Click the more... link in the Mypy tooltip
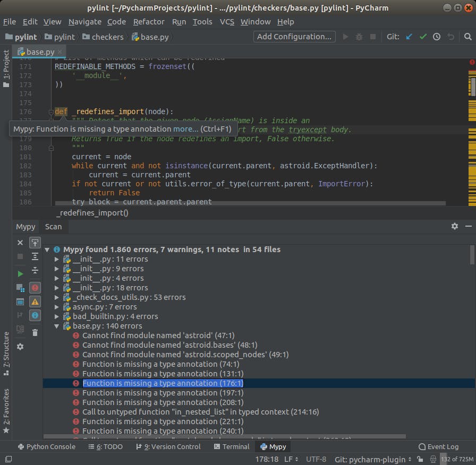The image size is (476, 465). pos(185,128)
